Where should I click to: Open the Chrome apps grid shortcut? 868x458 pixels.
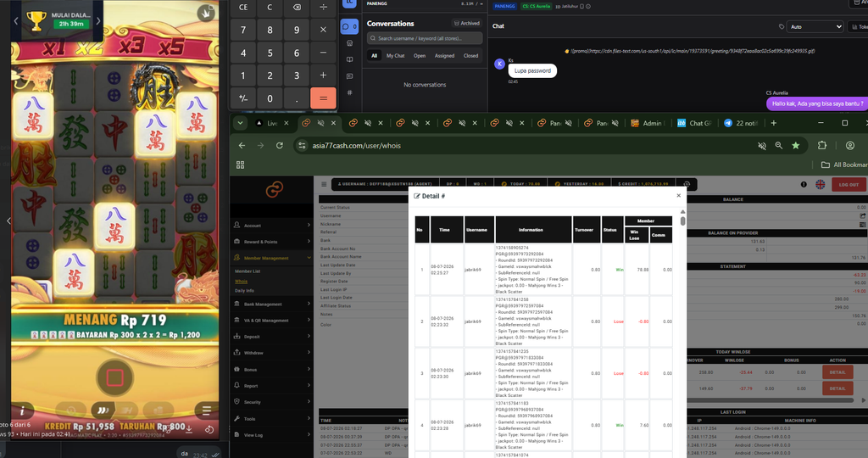click(x=240, y=165)
